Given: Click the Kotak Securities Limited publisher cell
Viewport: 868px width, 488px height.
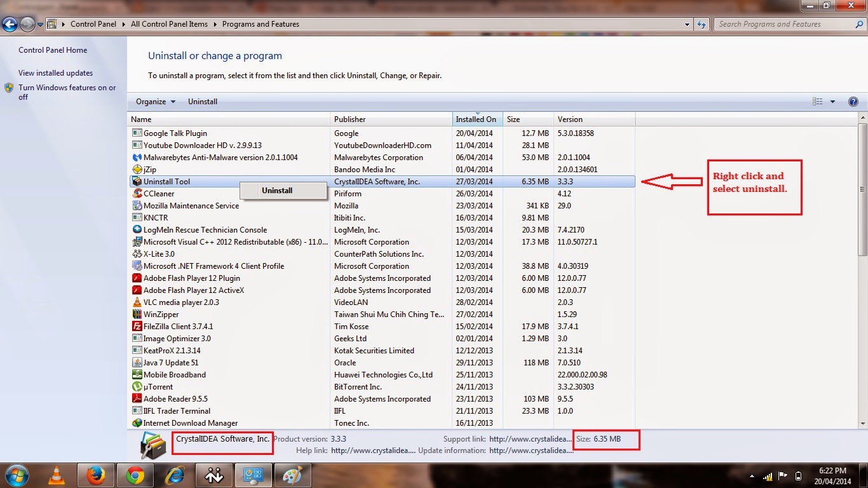Looking at the screenshot, I should click(x=374, y=351).
